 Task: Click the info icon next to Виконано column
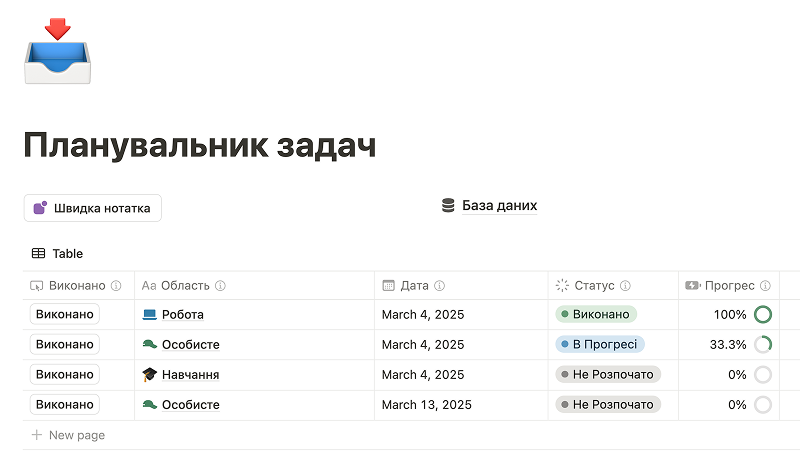coord(116,285)
